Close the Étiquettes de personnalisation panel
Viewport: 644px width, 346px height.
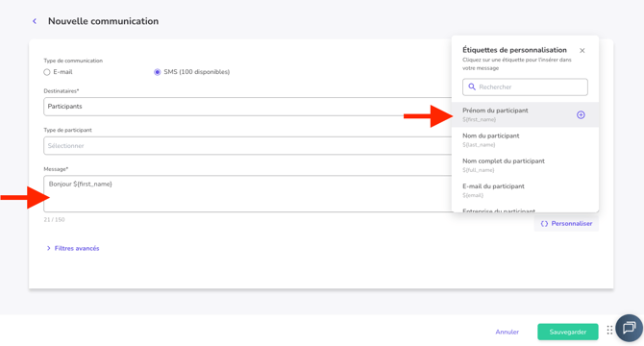[x=582, y=51]
